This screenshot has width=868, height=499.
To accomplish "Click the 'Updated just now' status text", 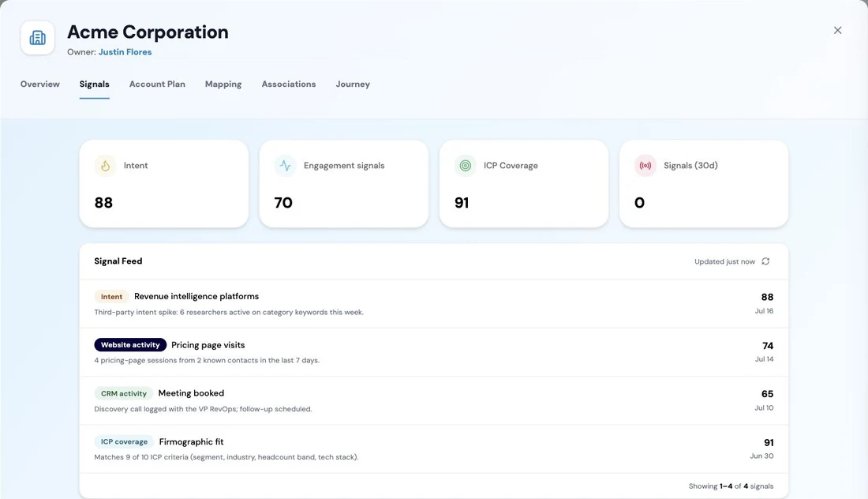I will click(724, 261).
